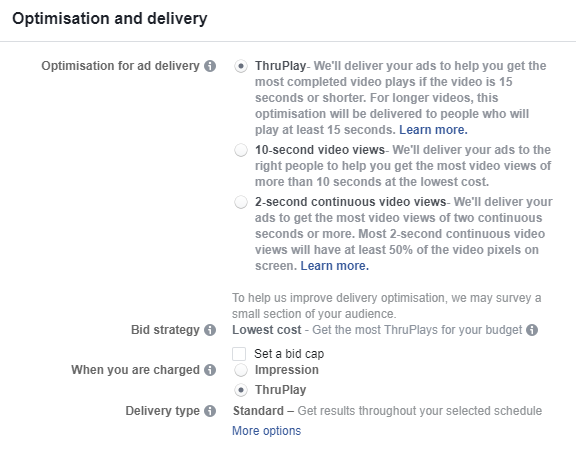
Task: Open Learn more link for 2-second views
Action: (x=334, y=266)
